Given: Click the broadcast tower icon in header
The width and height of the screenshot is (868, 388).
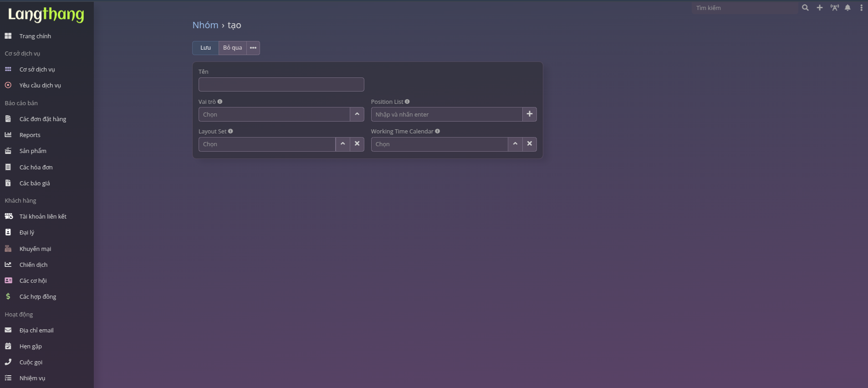Looking at the screenshot, I should 834,8.
